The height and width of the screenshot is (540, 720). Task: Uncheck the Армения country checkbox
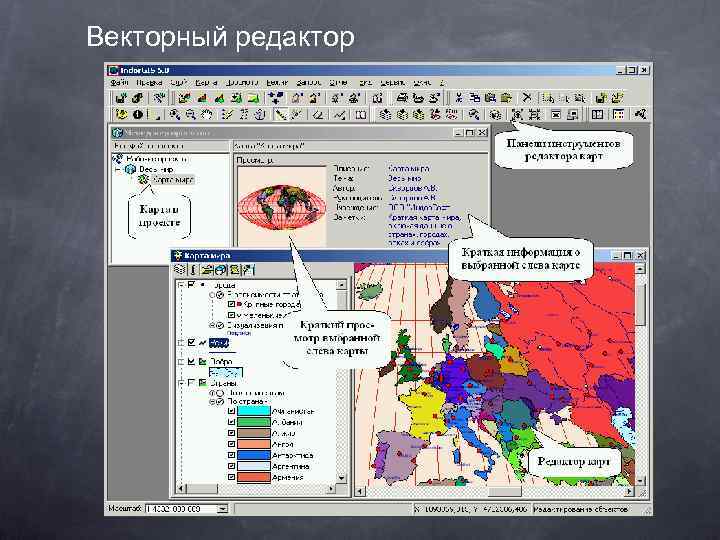(x=231, y=477)
